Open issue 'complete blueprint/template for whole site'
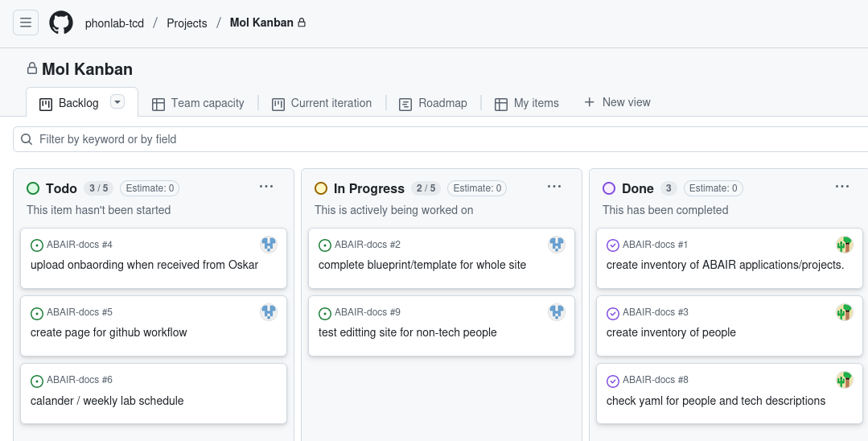 click(422, 265)
